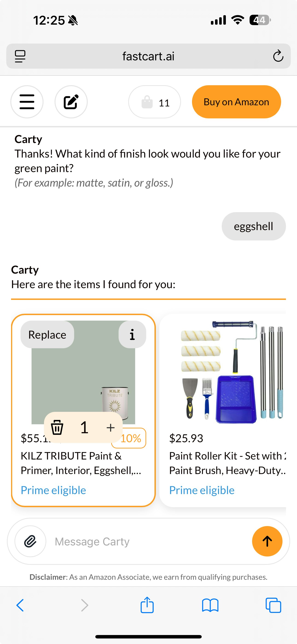297x644 pixels.
Task: Send message with the orange arrow
Action: click(x=267, y=541)
